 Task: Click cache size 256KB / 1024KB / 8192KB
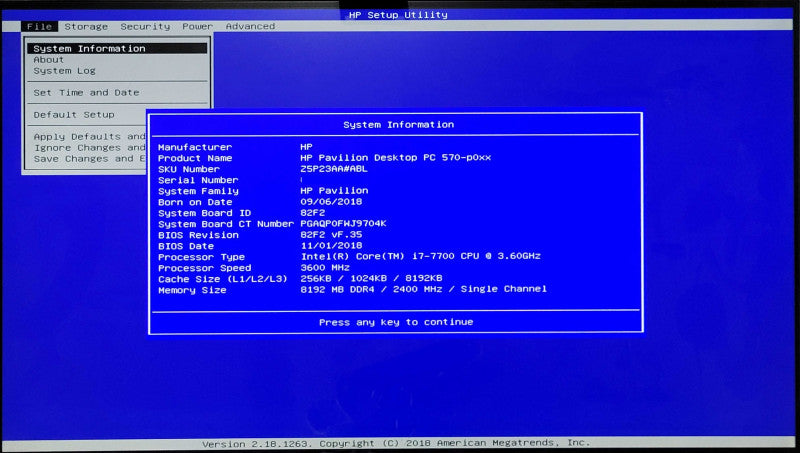pos(371,279)
